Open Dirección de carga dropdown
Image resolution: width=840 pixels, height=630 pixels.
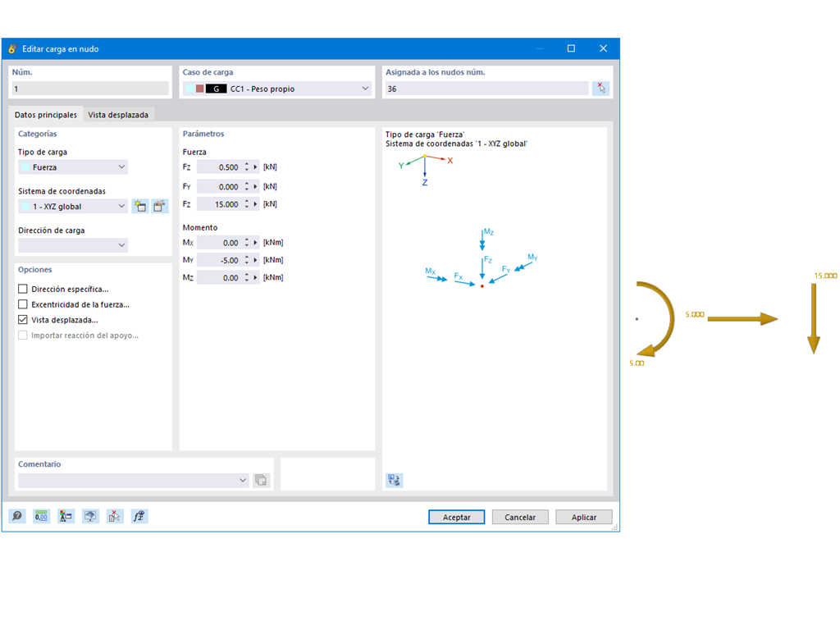coord(121,245)
